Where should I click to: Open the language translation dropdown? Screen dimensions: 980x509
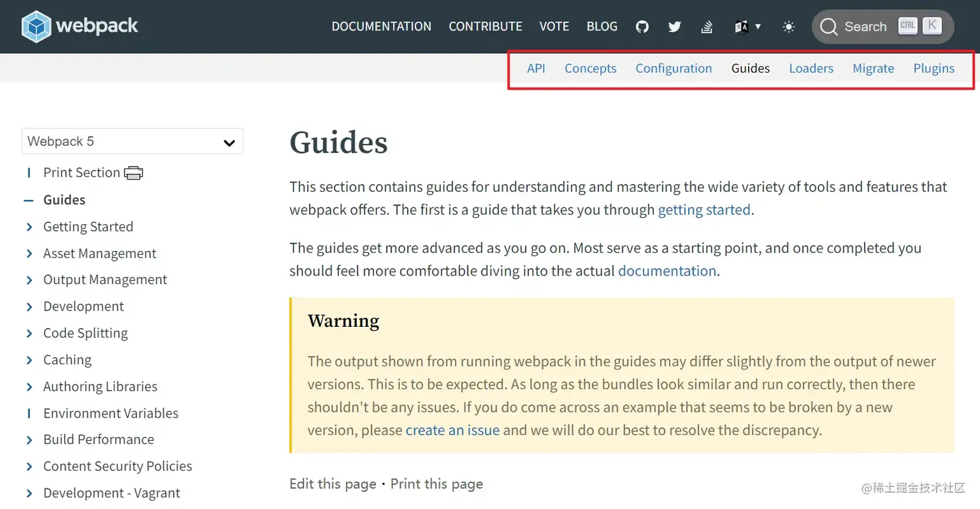click(748, 27)
